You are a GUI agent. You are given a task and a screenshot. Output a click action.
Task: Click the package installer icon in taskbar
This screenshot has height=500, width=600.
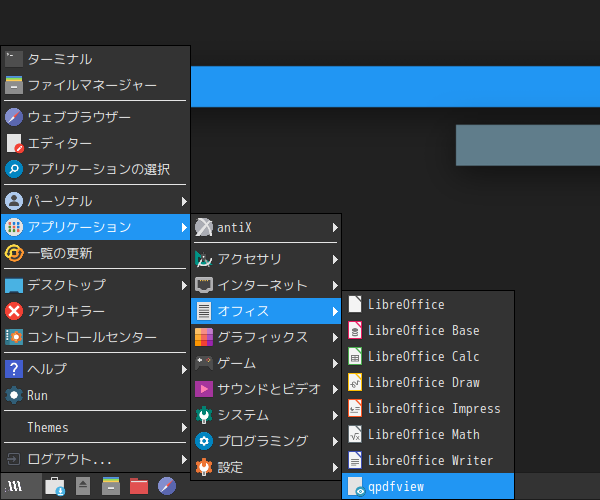coord(55,487)
